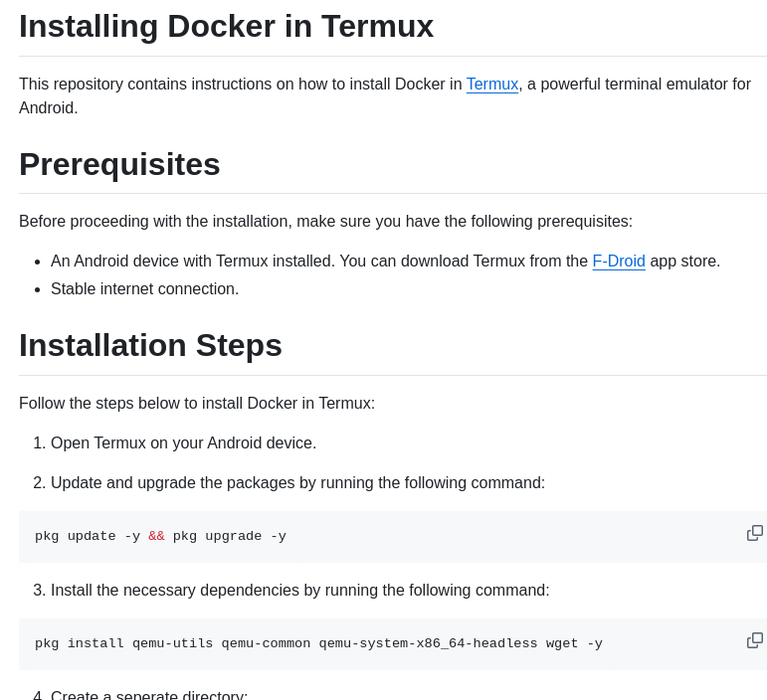Image resolution: width=767 pixels, height=700 pixels.
Task: Click the 'pkg update -y && pkg upgrade -y' code
Action: pyautogui.click(x=160, y=536)
